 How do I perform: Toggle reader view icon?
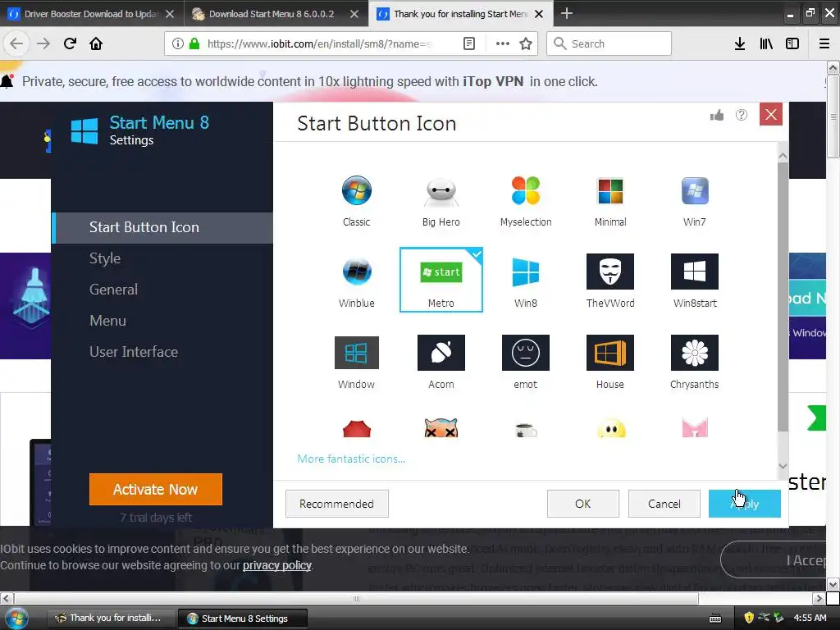tap(469, 43)
